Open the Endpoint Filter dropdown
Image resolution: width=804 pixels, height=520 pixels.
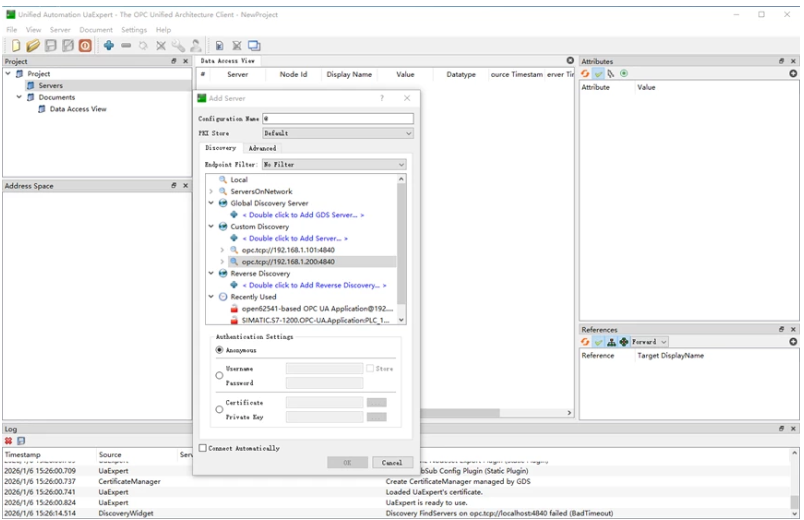click(x=334, y=164)
